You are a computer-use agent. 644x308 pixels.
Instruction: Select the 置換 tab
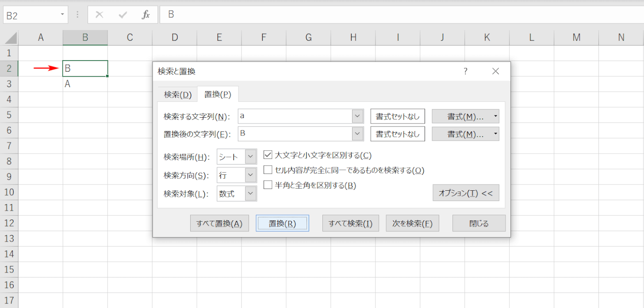click(218, 95)
